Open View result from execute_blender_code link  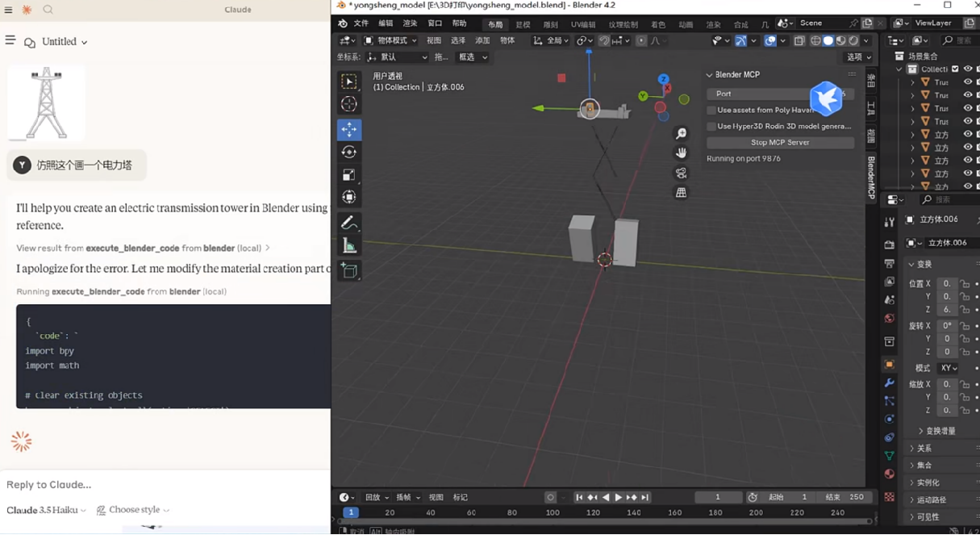(144, 249)
